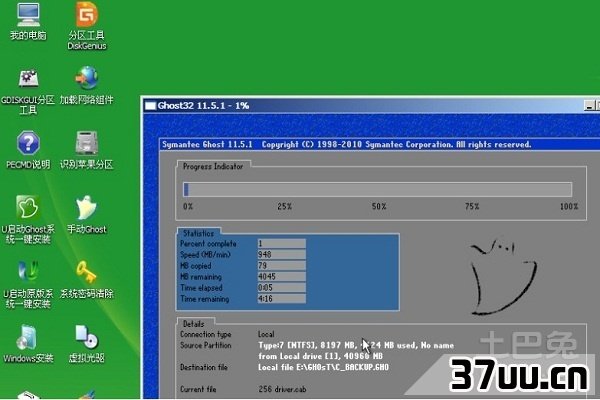Screen dimensions: 600x400
Task: Click the Ghost progress indicator bar
Action: (378, 189)
